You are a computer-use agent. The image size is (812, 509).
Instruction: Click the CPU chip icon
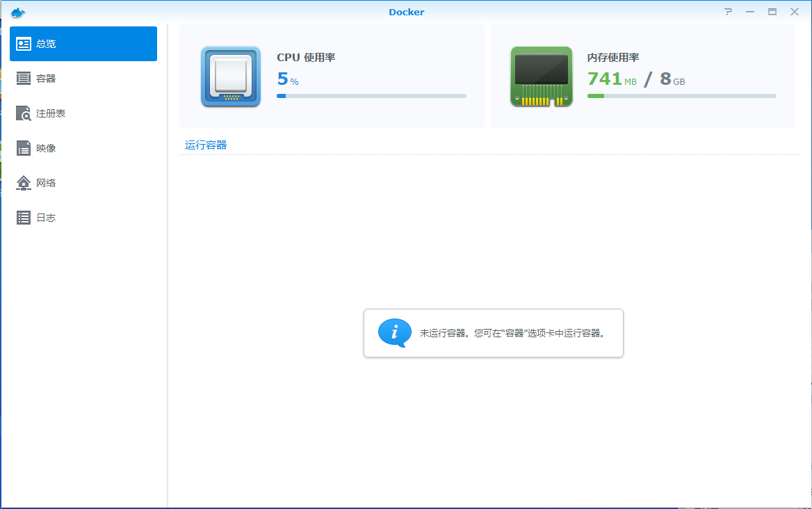pyautogui.click(x=230, y=76)
